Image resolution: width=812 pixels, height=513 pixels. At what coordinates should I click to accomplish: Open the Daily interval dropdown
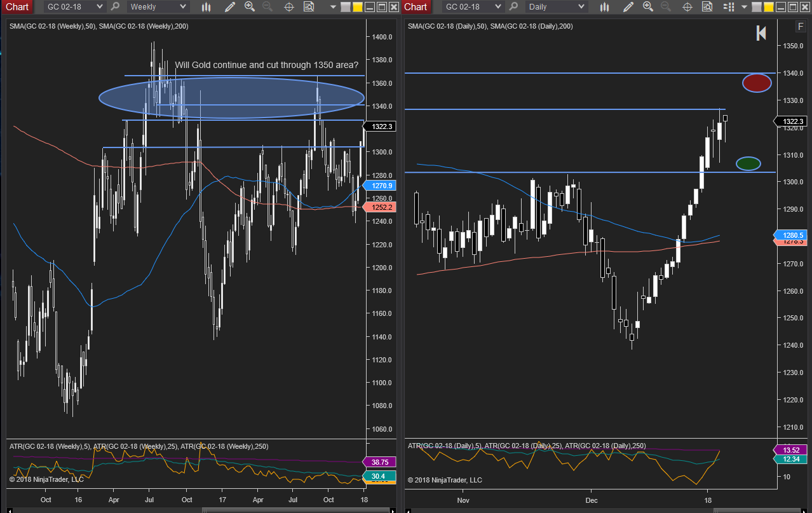[556, 6]
